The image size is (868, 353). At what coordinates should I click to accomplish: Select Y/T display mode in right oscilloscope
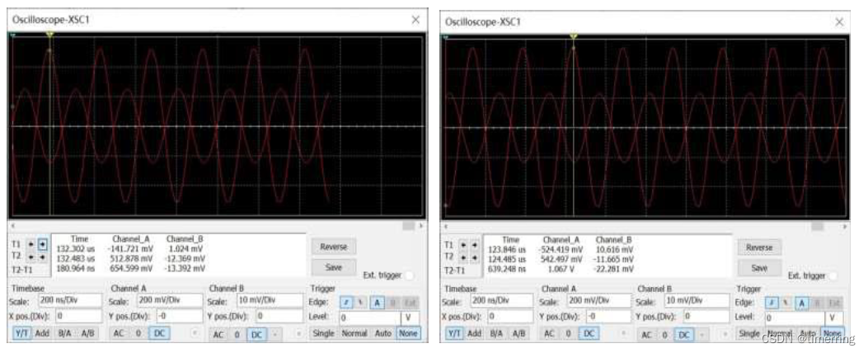click(x=453, y=333)
